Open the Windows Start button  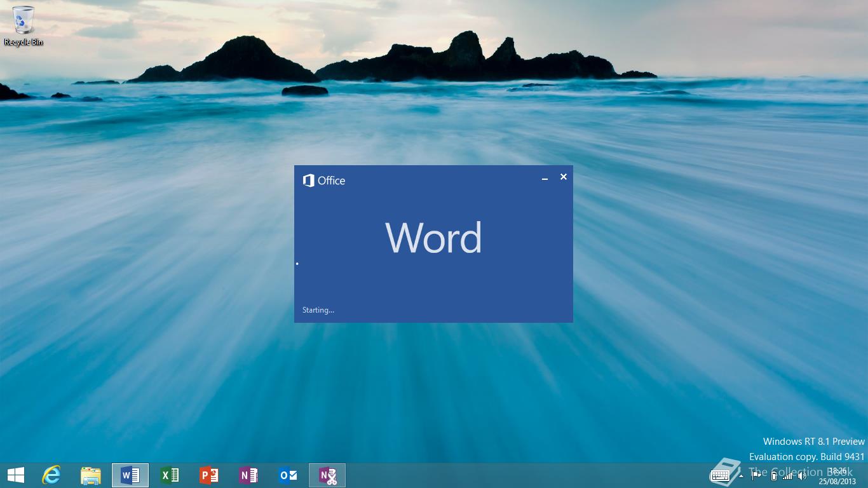pos(16,475)
